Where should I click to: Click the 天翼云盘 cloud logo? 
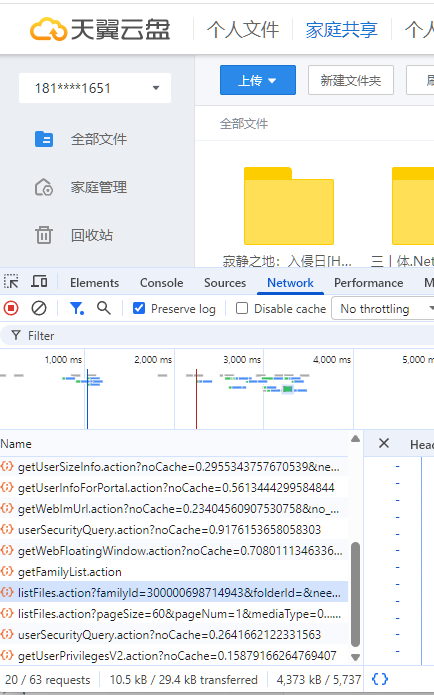[x=46, y=29]
